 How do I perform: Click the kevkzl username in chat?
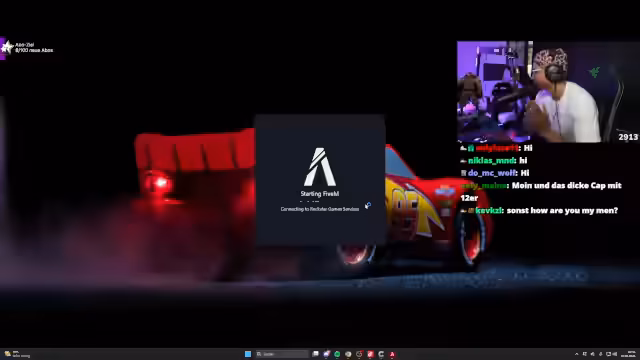pos(489,211)
